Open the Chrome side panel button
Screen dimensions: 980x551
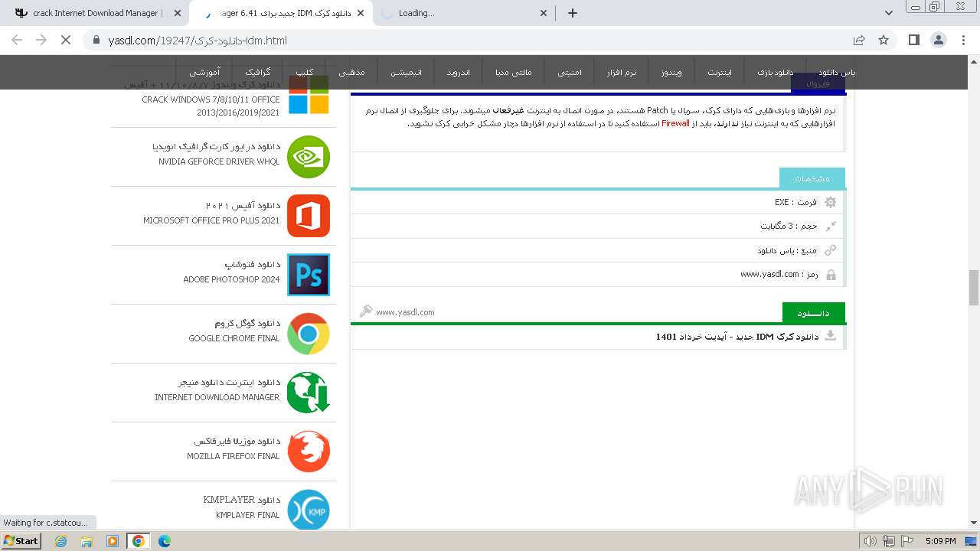(x=913, y=40)
